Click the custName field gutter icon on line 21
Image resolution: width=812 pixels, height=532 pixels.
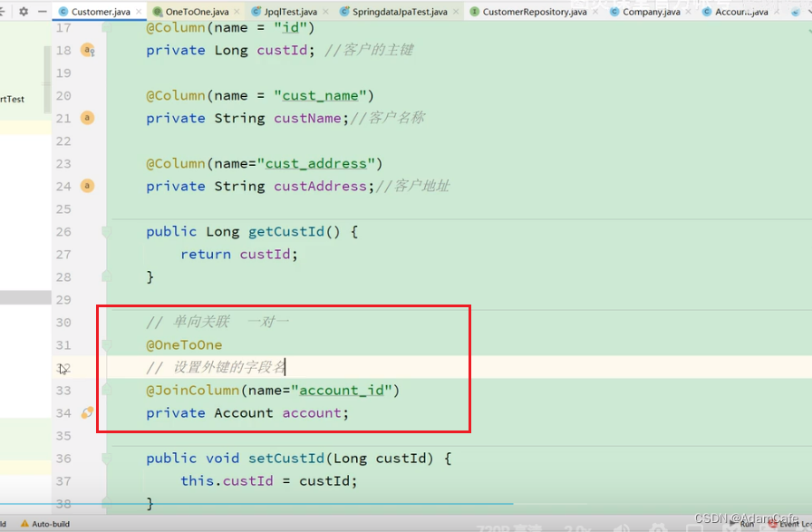[x=87, y=118]
